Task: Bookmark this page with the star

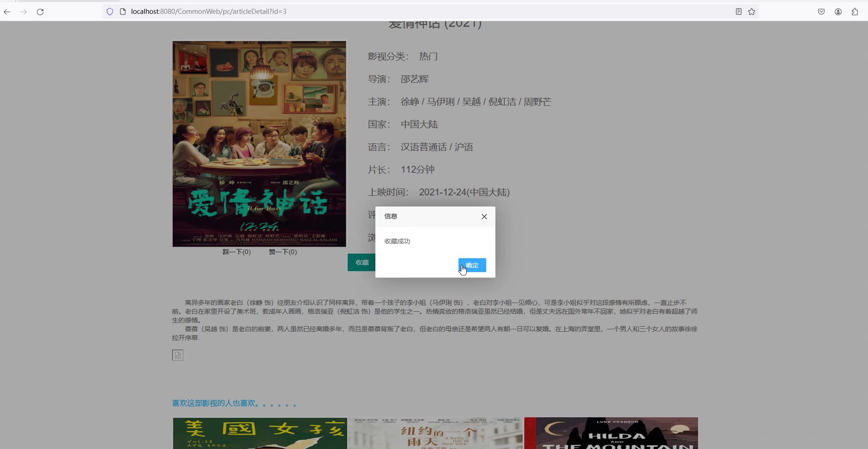Action: [752, 12]
